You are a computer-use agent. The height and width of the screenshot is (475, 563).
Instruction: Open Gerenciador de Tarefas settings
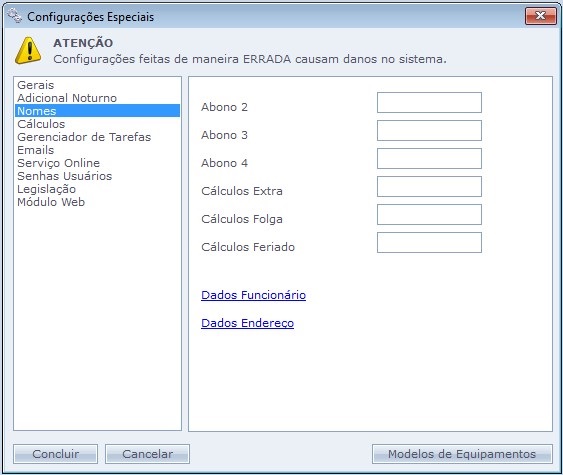pyautogui.click(x=84, y=137)
